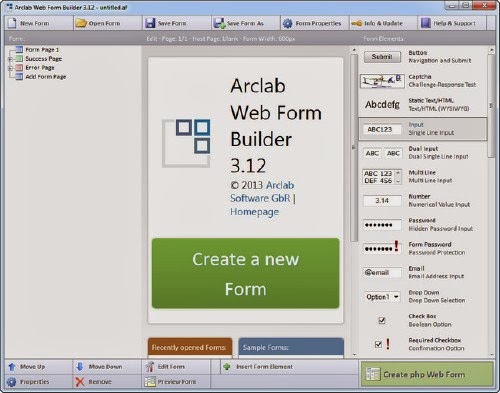Click the Move Up arrow icon
Image resolution: width=500 pixels, height=393 pixels.
coord(12,367)
